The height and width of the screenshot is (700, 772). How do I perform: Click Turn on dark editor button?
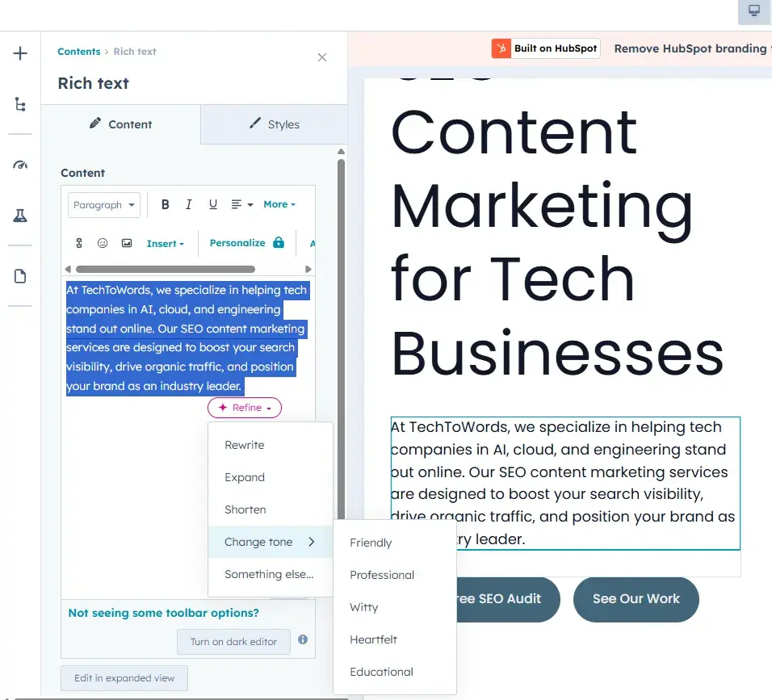(233, 642)
